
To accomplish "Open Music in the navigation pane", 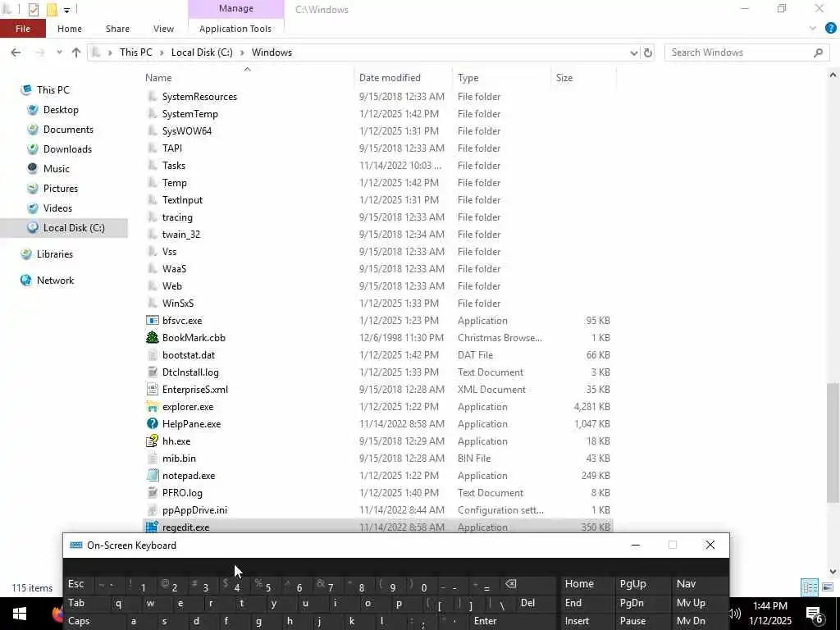I will (x=57, y=169).
